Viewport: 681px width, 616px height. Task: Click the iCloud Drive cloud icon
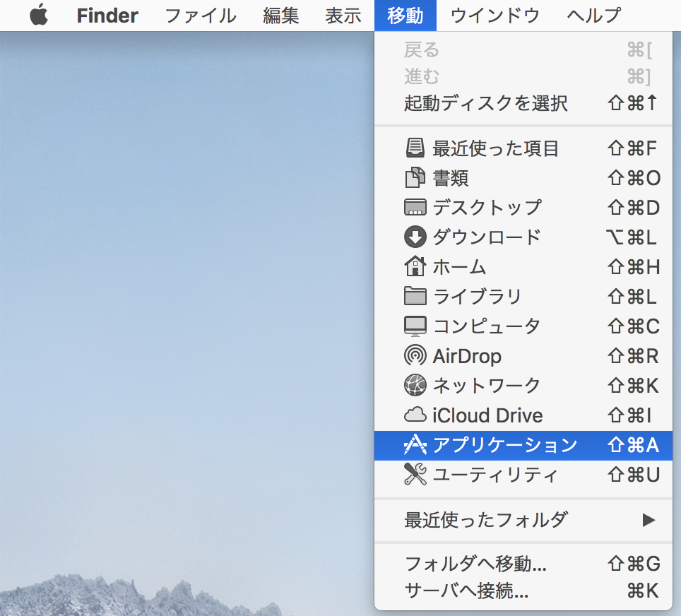(415, 415)
